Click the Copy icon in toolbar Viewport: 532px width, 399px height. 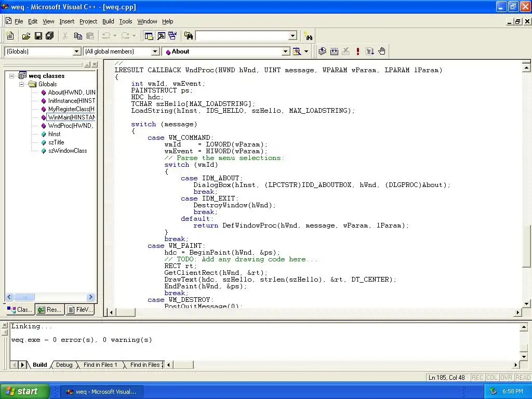coord(78,36)
